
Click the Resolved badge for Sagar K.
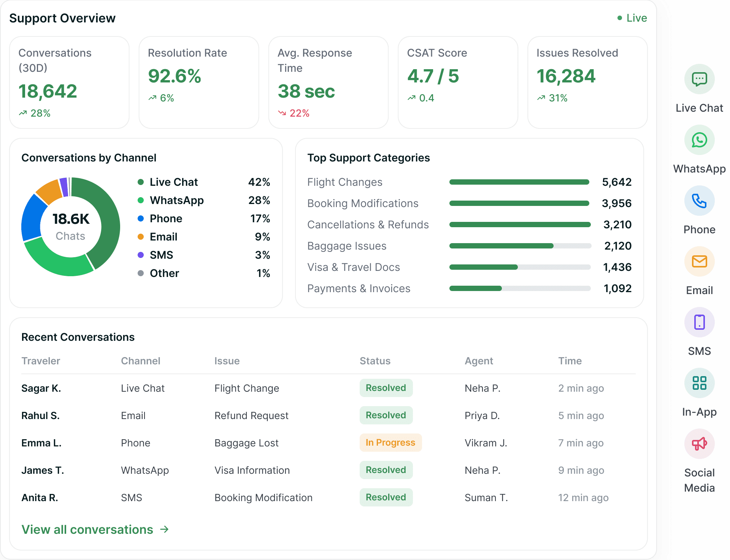point(386,388)
